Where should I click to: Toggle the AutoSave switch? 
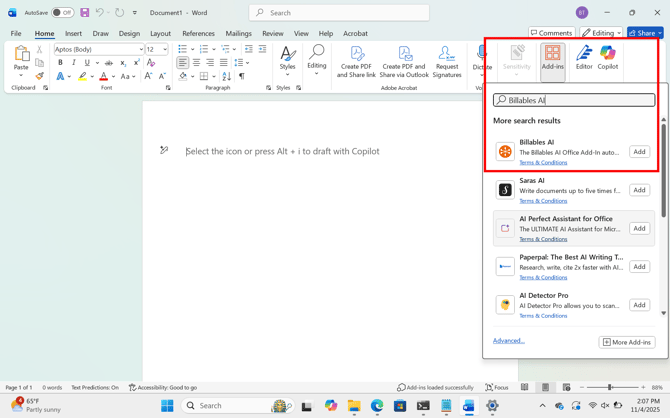tap(62, 13)
